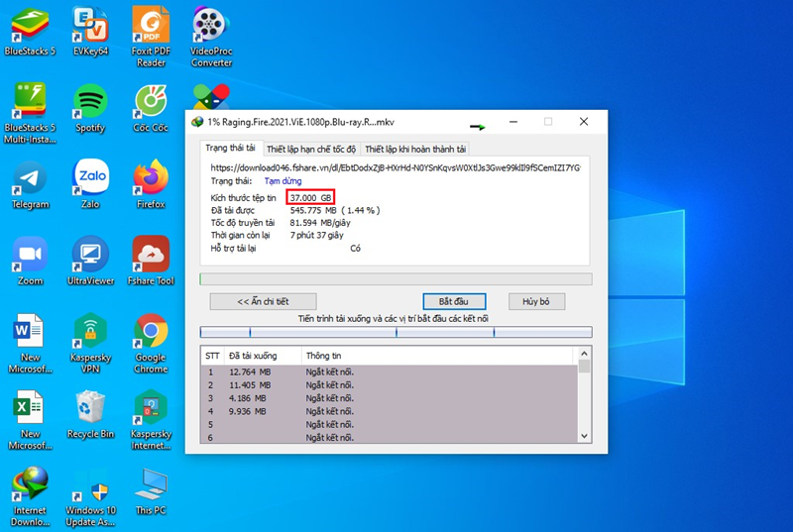Open UltraViewer desktop icon
This screenshot has height=532, width=793.
pyautogui.click(x=90, y=262)
